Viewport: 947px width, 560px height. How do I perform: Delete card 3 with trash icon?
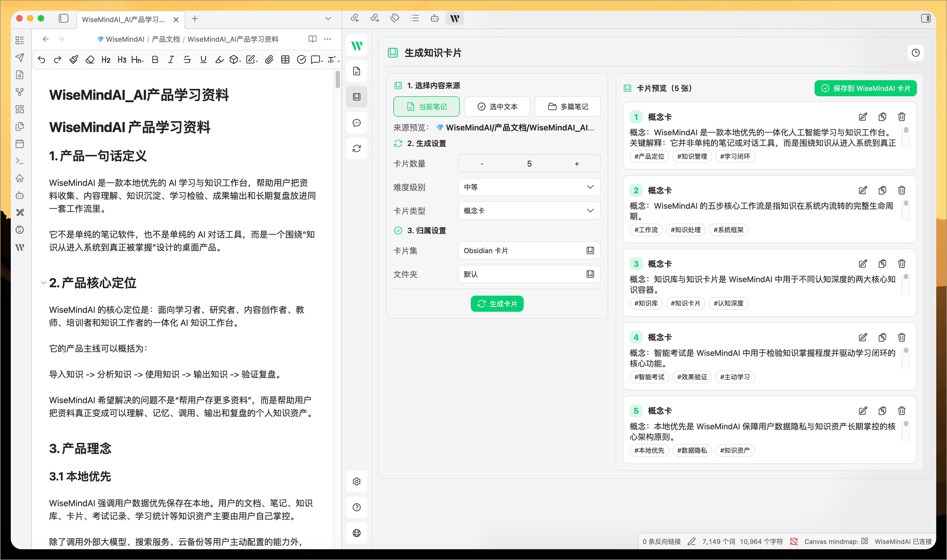tap(902, 264)
